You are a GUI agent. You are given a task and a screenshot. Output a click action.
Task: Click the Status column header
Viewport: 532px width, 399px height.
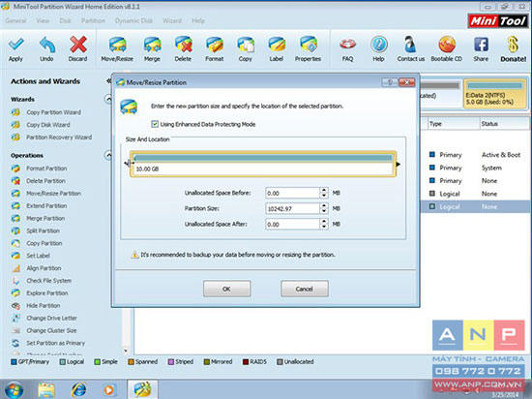(x=505, y=124)
